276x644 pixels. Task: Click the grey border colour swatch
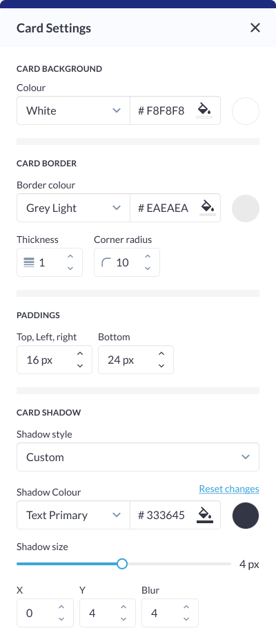point(246,208)
